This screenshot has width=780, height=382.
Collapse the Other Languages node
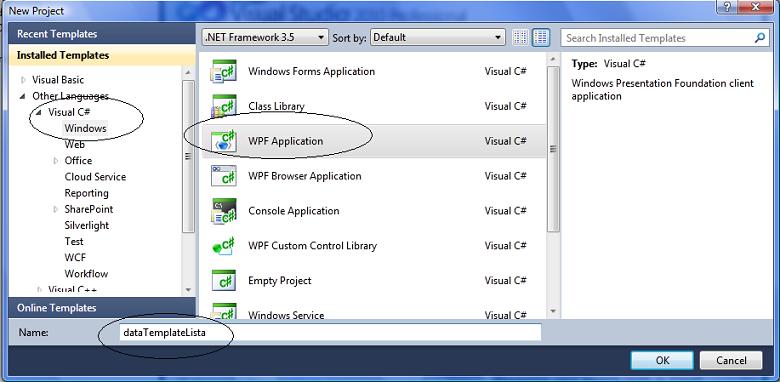tap(22, 96)
